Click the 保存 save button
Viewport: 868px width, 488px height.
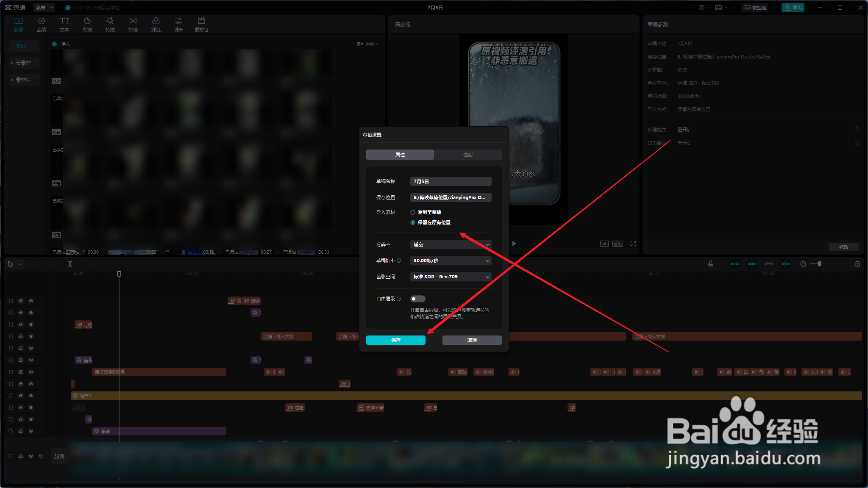click(395, 340)
